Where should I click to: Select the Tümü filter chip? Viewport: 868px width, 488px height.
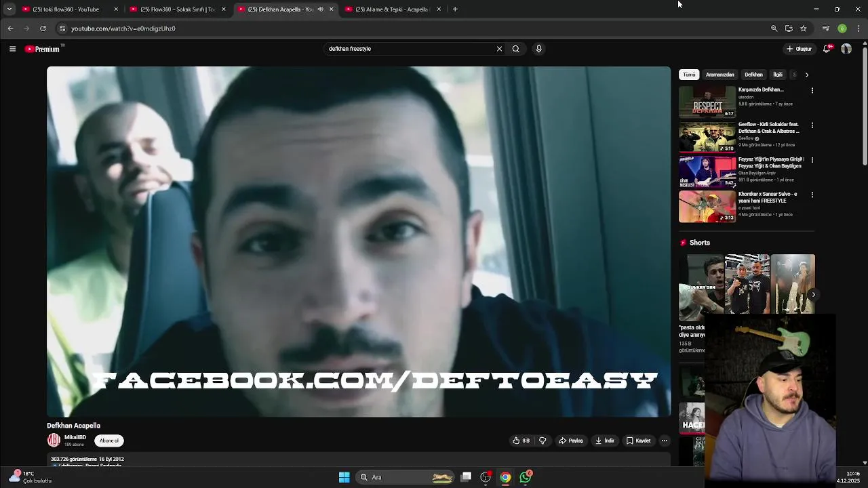[689, 75]
